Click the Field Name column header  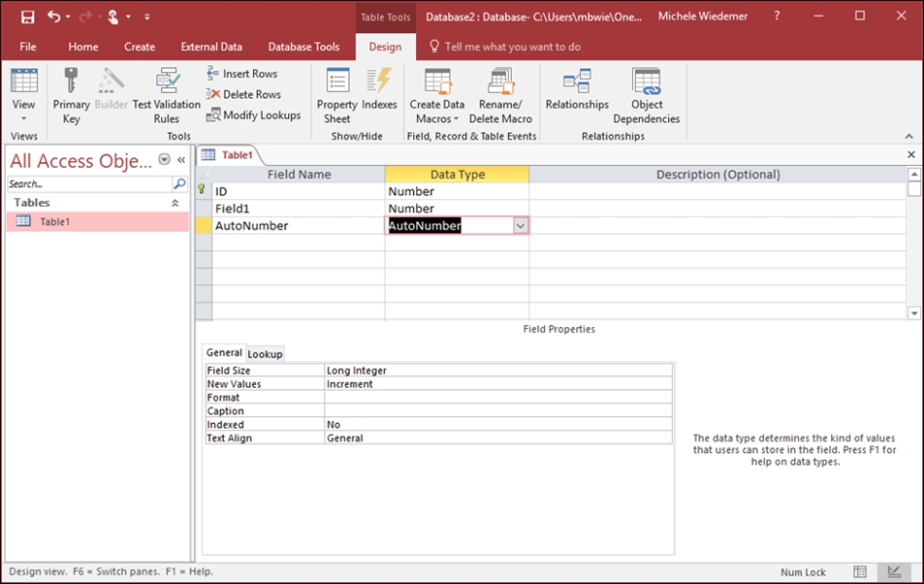(299, 175)
